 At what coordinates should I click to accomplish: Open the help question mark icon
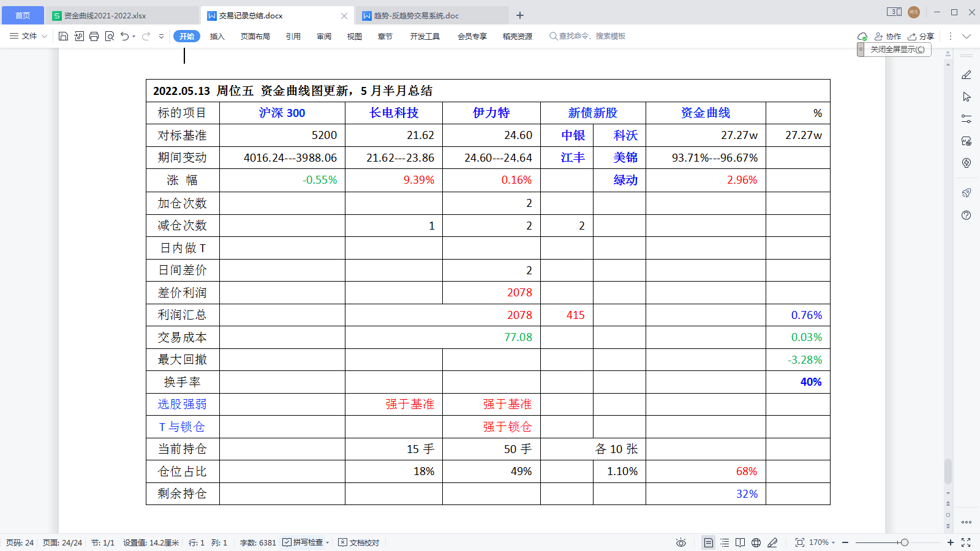tap(967, 215)
